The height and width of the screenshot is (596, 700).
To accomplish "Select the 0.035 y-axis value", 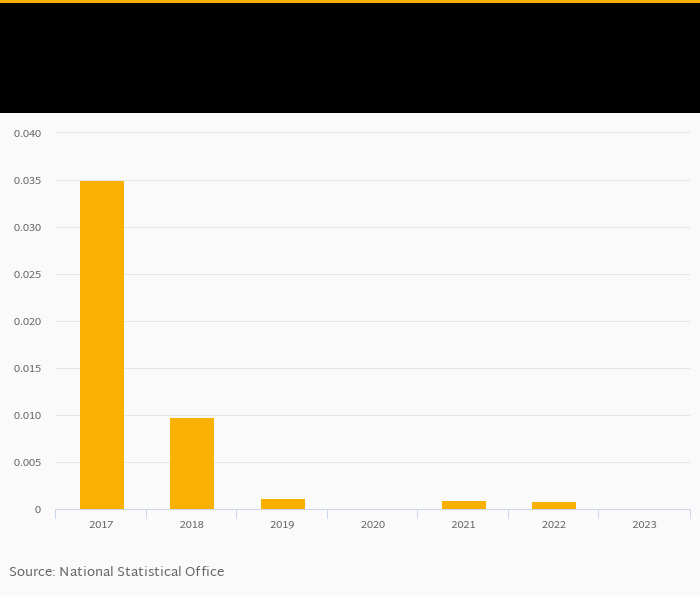I will [27, 181].
